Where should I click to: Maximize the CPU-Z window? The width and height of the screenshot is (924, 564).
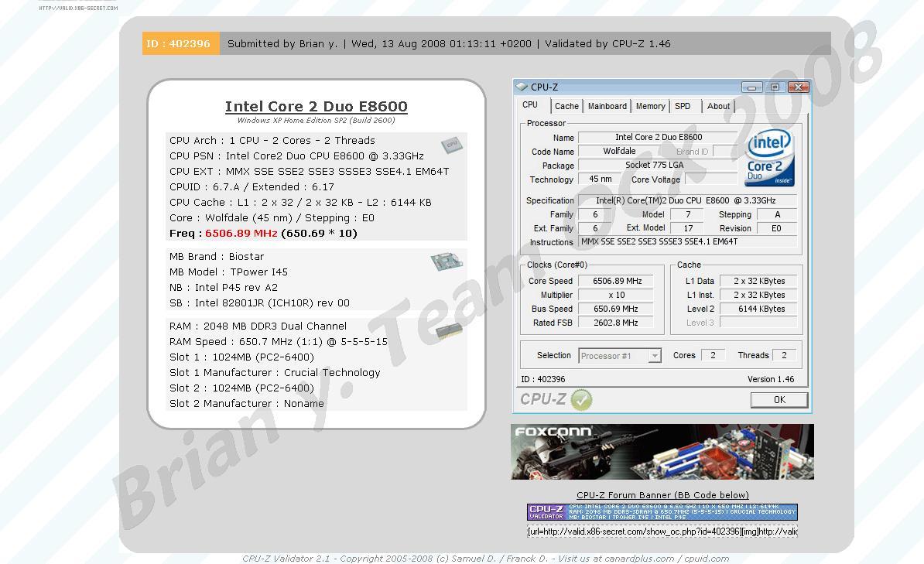tap(775, 87)
